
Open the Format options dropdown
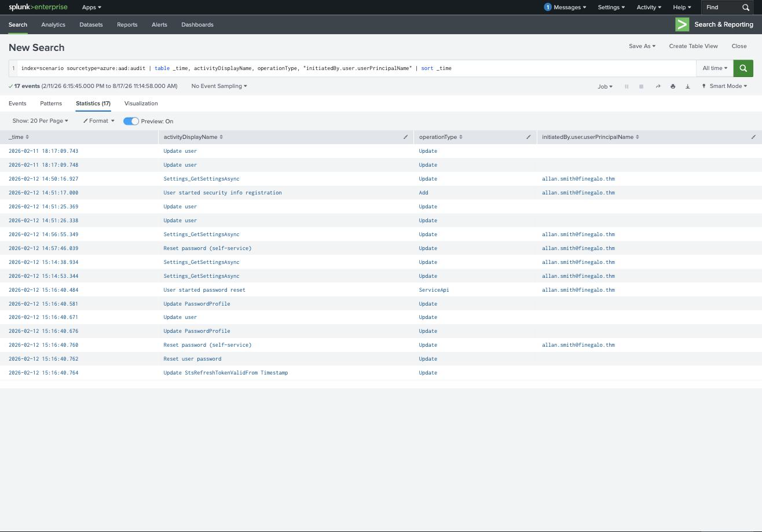coord(98,121)
